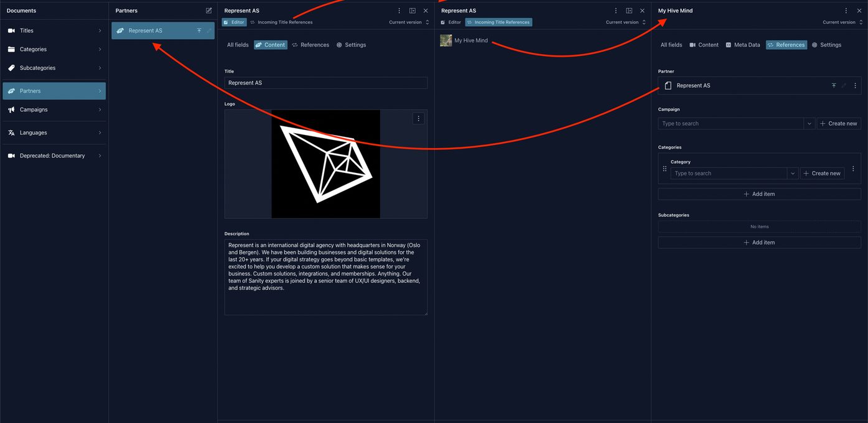This screenshot has width=868, height=423.
Task: Click published-status icon on Represent AS list row
Action: pos(199,30)
